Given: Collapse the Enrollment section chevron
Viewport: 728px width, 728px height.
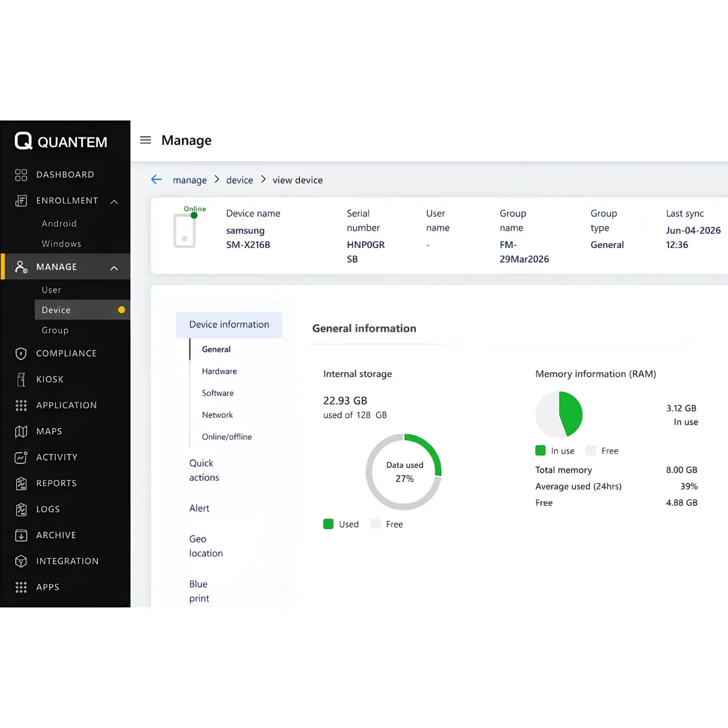Looking at the screenshot, I should 114,202.
